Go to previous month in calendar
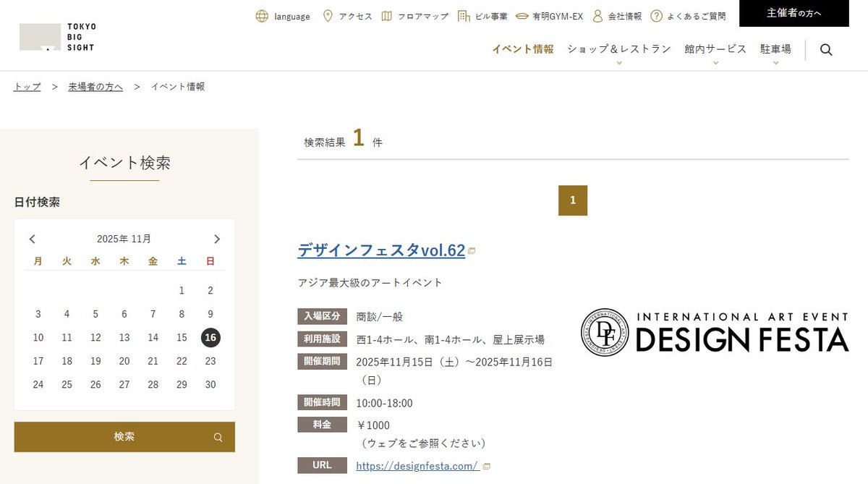This screenshot has height=484, width=868. (33, 239)
